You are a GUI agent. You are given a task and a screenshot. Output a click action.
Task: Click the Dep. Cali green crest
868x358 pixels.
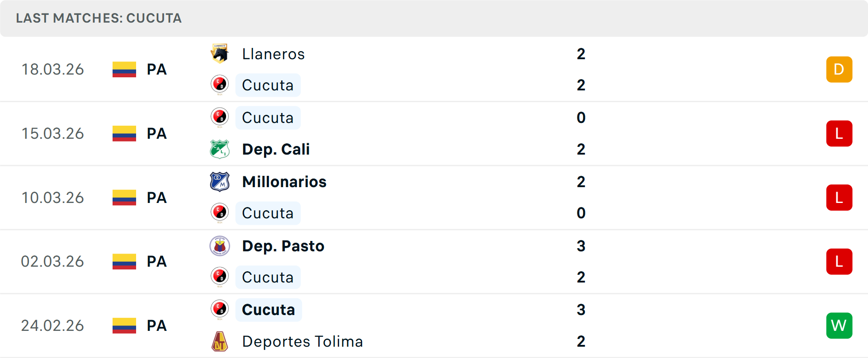[220, 149]
